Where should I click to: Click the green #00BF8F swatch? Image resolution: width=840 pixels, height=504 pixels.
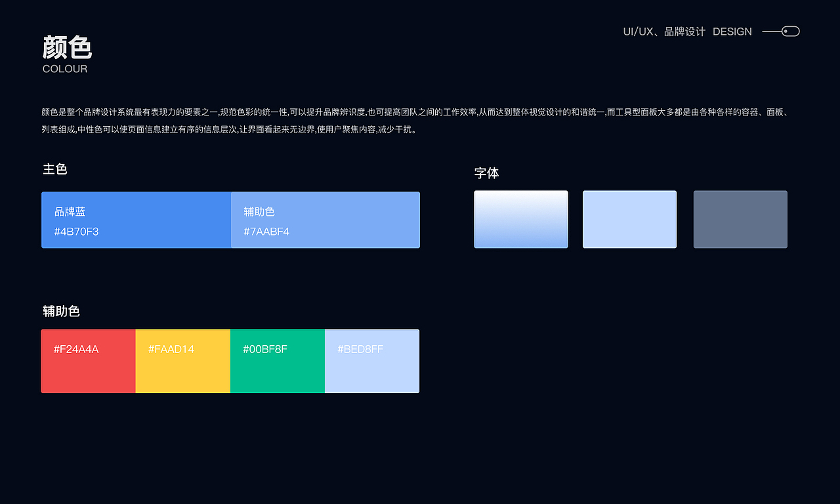(x=277, y=361)
